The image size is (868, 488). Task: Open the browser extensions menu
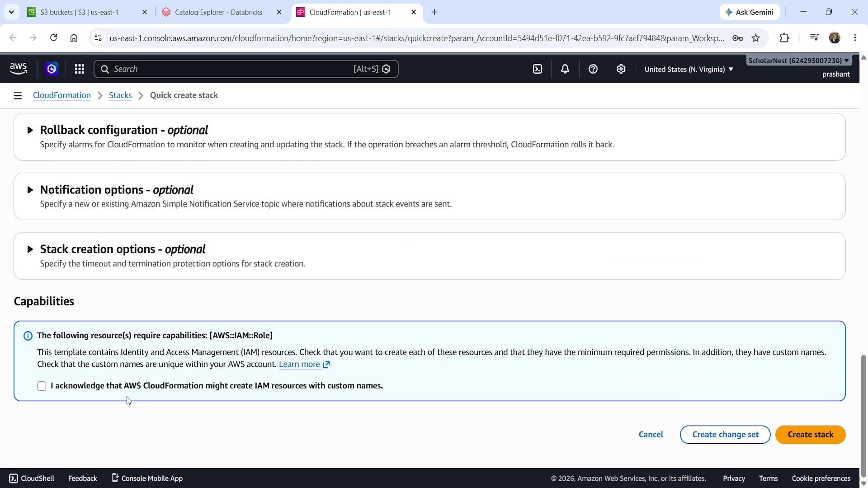tap(784, 38)
